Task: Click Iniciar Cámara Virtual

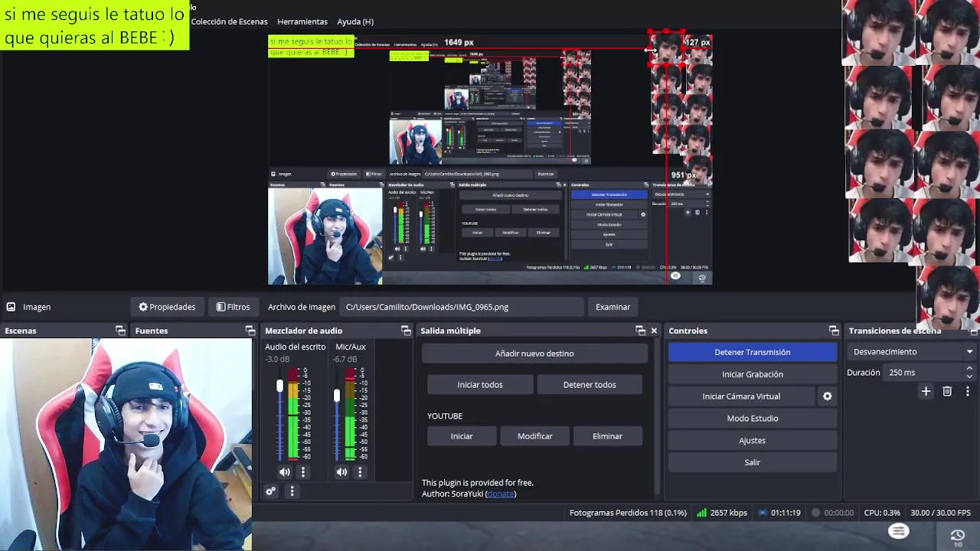Action: 741,396
